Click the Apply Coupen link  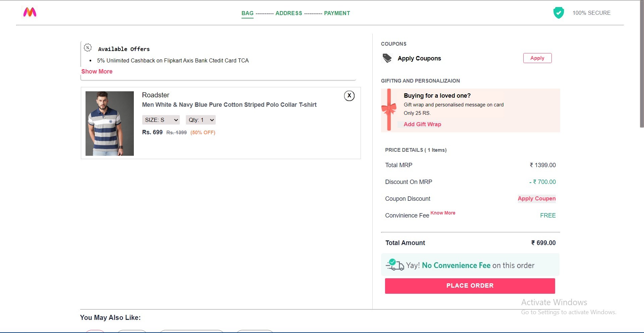click(x=537, y=198)
